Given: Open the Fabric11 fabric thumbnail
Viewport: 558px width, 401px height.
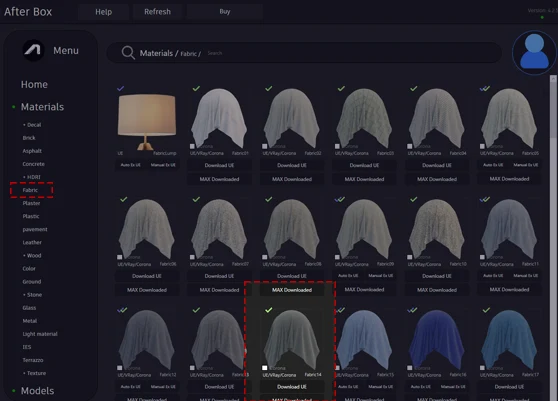Looking at the screenshot, I should pos(509,229).
